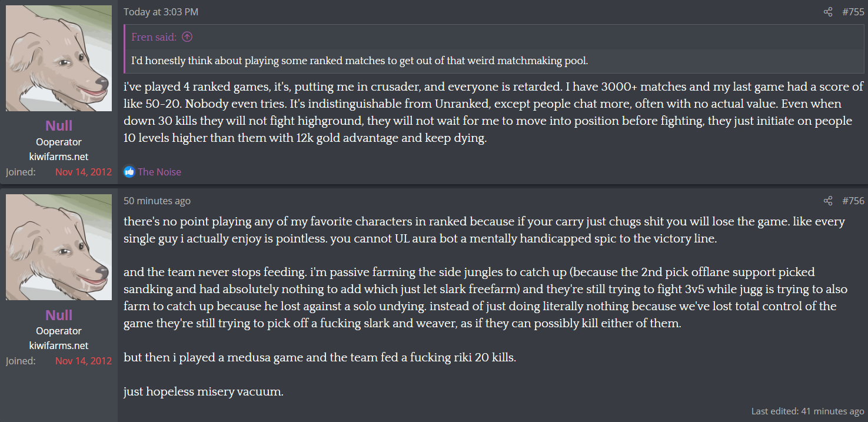
Task: Open Null's dog avatar on post #755
Action: point(59,58)
